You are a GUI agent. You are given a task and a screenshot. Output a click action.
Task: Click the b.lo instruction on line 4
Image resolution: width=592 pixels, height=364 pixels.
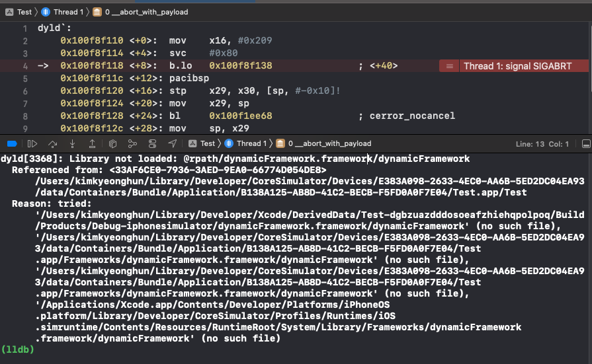pyautogui.click(x=181, y=65)
